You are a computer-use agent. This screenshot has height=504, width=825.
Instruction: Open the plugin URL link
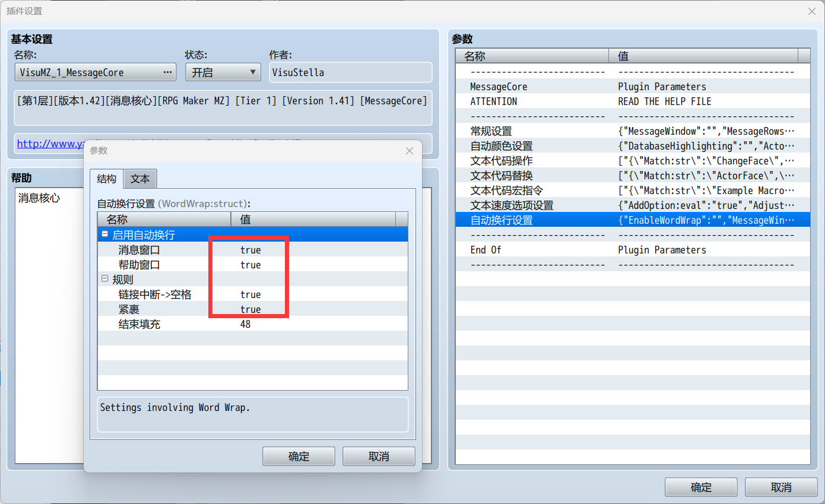[x=50, y=144]
